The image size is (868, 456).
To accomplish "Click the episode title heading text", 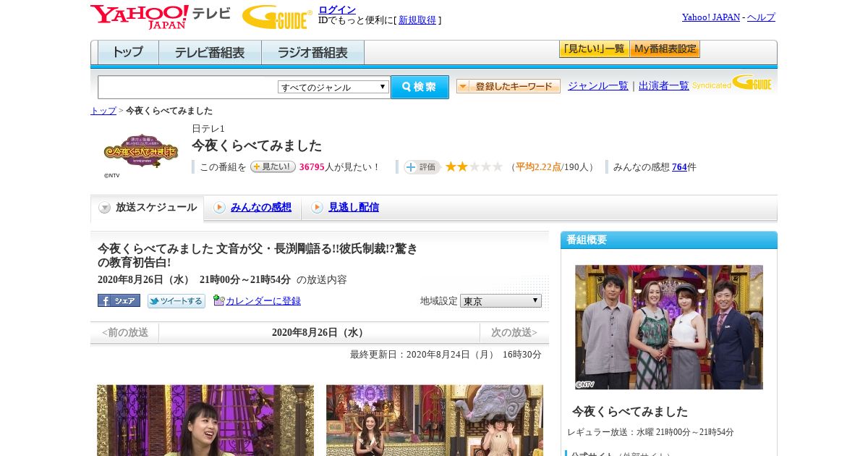I will [x=258, y=256].
